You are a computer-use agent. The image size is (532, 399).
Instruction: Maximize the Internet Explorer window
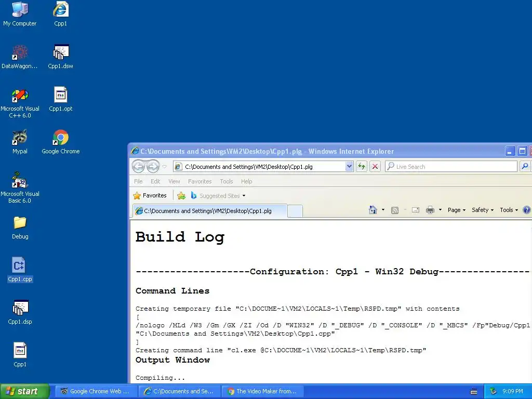(x=523, y=151)
